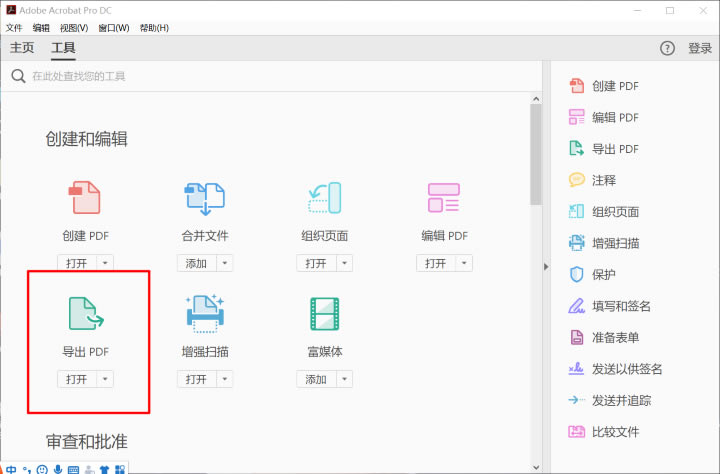Click the 导出 PDF icon in grid

[x=85, y=314]
